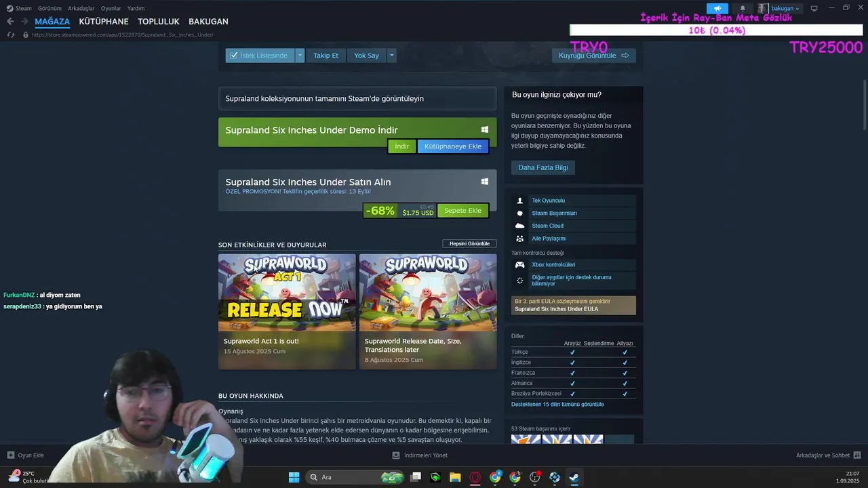
Task: Click the Windows icon on the purchase box
Action: pyautogui.click(x=485, y=182)
